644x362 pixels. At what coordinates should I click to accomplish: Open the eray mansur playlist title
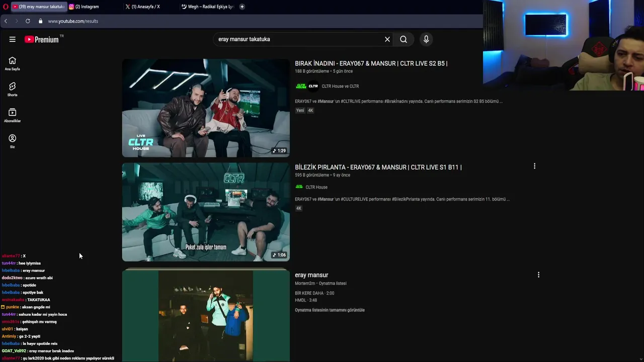tap(311, 275)
